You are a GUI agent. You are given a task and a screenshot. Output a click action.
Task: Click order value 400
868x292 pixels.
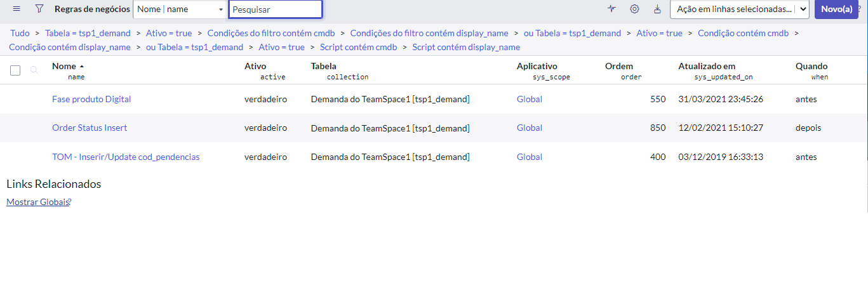coord(658,157)
